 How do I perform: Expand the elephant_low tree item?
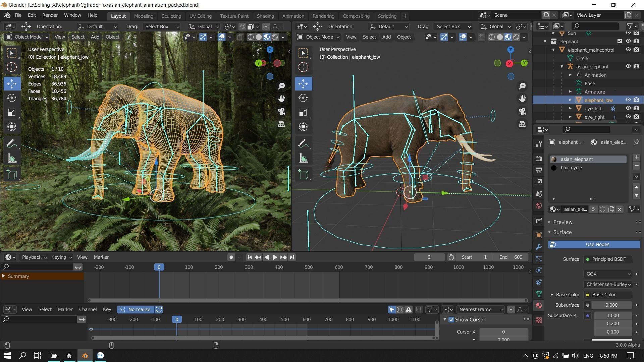point(570,100)
